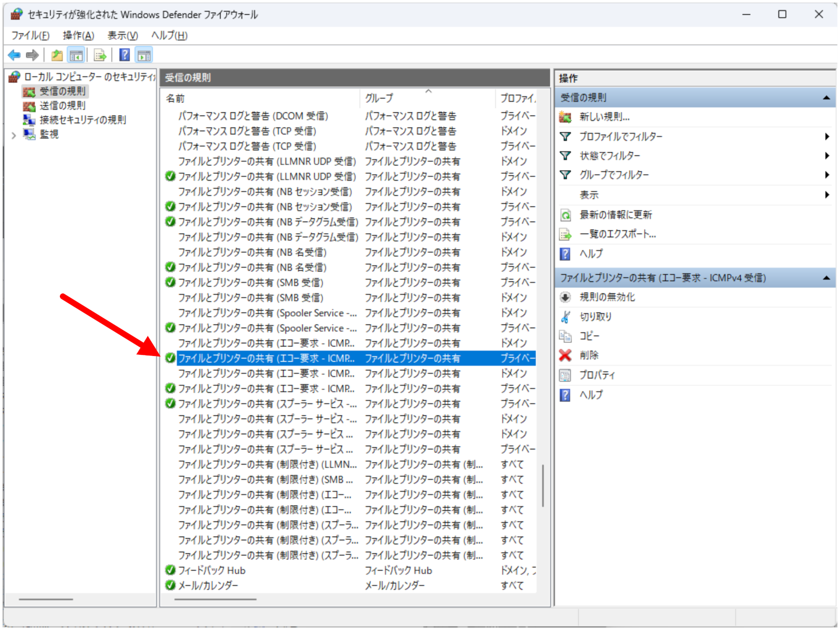
Task: Open the グループでフィルター submenu
Action: coord(614,175)
